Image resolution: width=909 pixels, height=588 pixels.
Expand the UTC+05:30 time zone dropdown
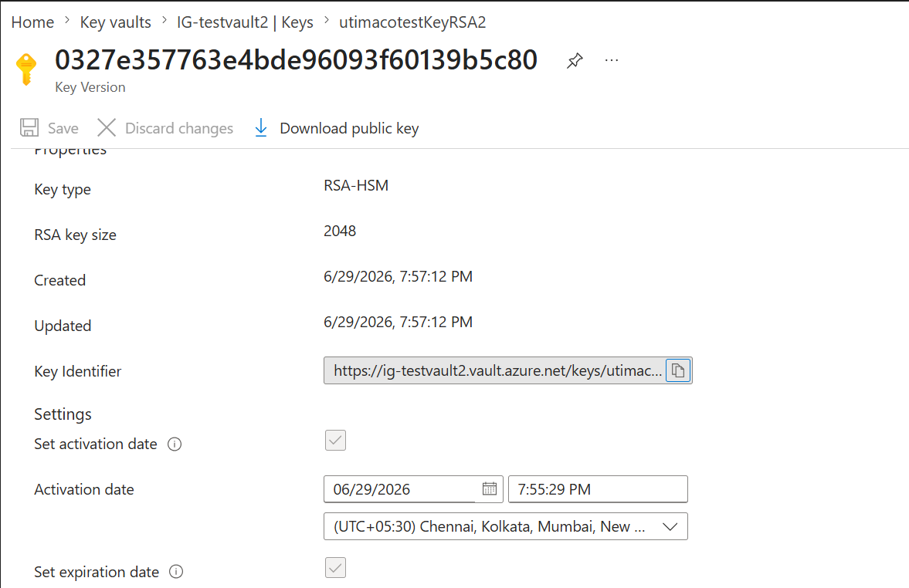pyautogui.click(x=506, y=526)
